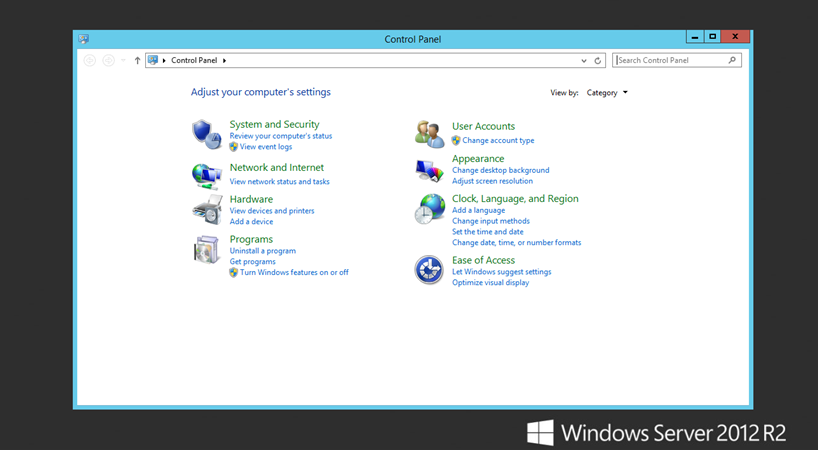Click Add a device link

click(251, 221)
